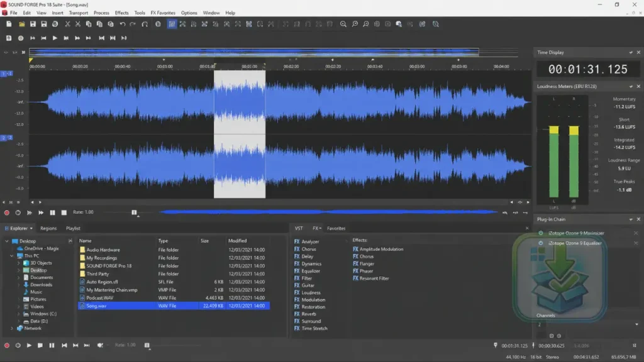This screenshot has width=644, height=362.
Task: Open the Process menu
Action: (x=101, y=13)
